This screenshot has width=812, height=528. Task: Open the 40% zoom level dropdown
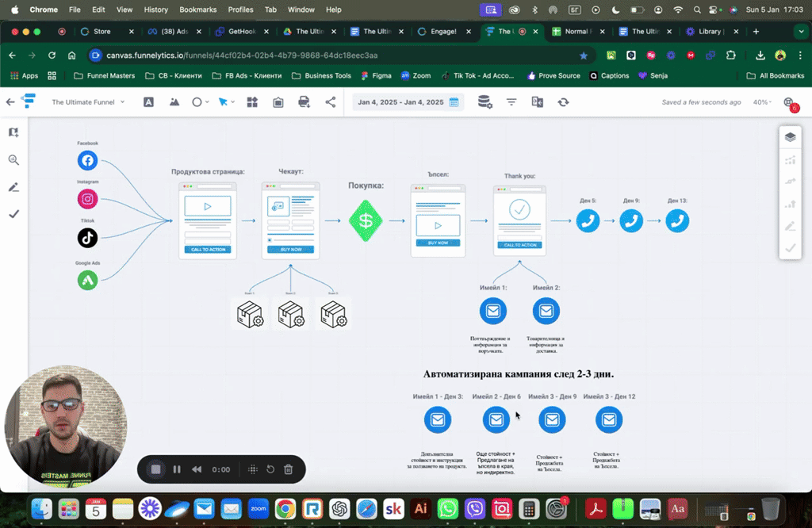pos(762,102)
